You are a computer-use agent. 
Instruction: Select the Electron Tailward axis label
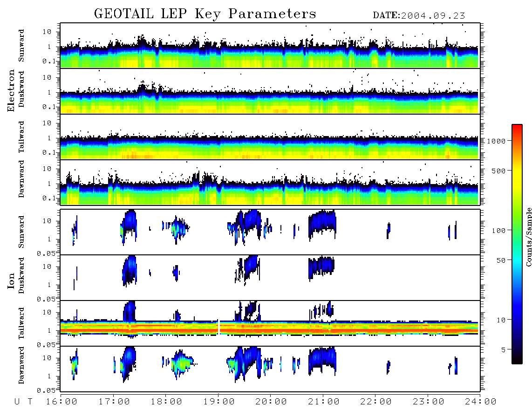tap(21, 137)
